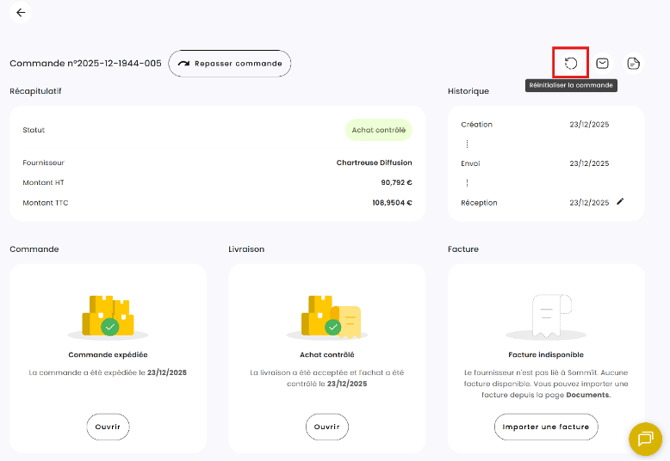Image resolution: width=670 pixels, height=461 pixels.
Task: Open the Livraison card with Ouvrir
Action: (x=327, y=426)
